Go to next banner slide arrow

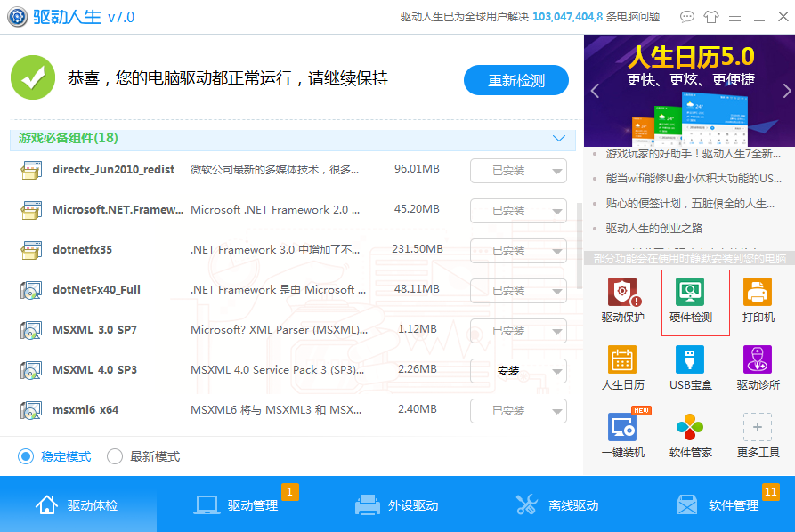[786, 91]
